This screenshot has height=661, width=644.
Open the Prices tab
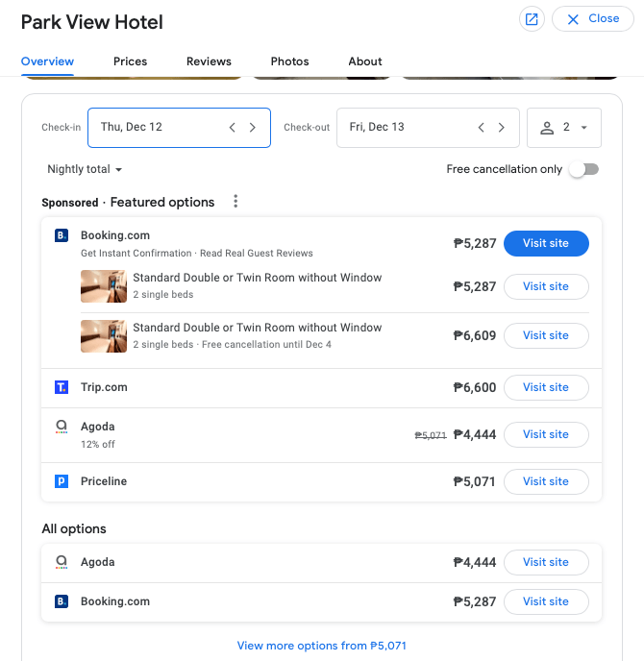[x=130, y=61]
